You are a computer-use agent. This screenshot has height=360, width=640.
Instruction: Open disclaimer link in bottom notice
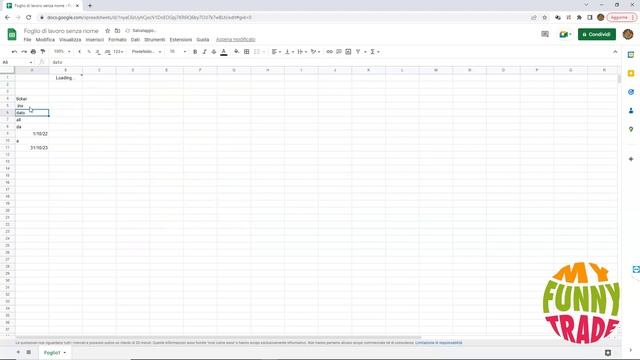pyautogui.click(x=439, y=343)
